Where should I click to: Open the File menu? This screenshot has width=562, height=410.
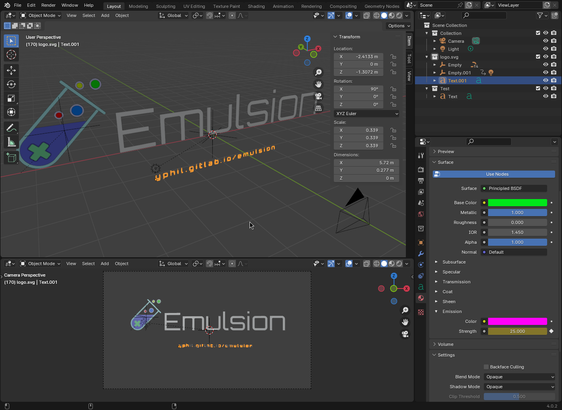[17, 5]
